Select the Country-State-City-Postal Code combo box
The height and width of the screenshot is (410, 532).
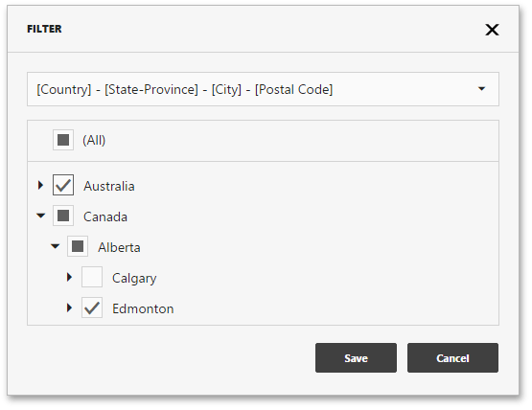point(263,89)
